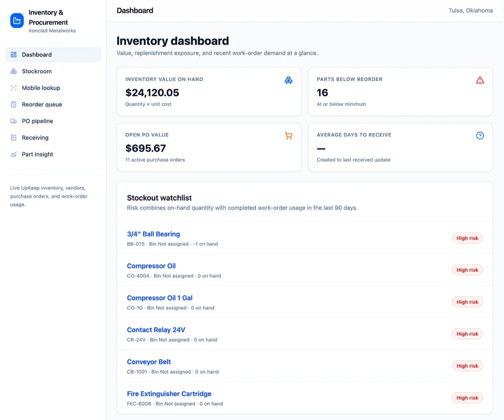The width and height of the screenshot is (504, 420).
Task: Click the Part insight chart icon
Action: pos(14,155)
